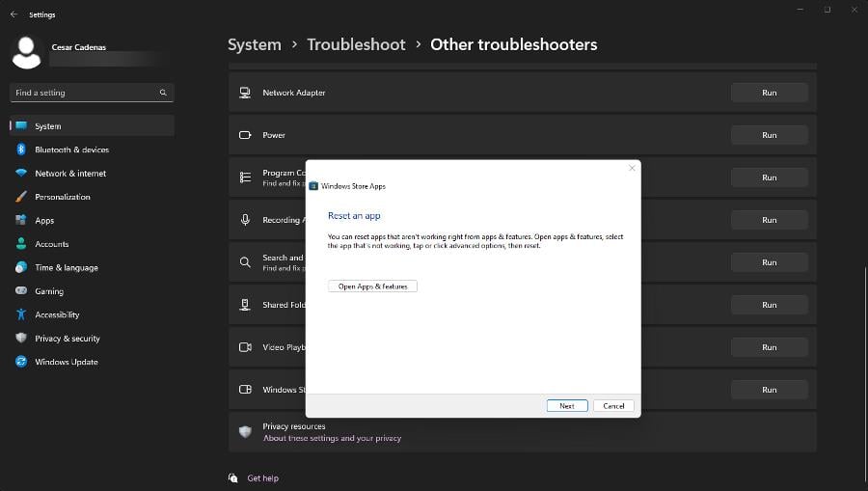Run the Network Adapter troubleshooter
868x491 pixels.
point(769,93)
